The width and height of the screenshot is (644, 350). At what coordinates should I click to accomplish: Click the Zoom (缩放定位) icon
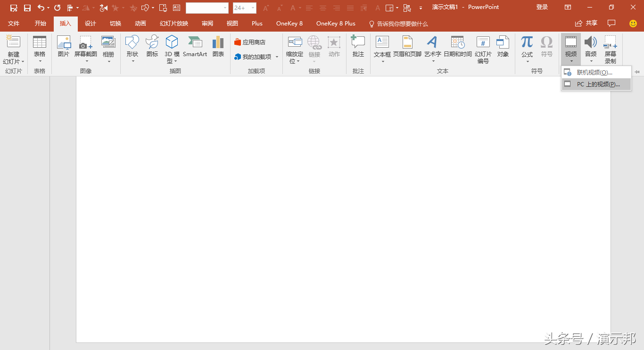tap(295, 42)
